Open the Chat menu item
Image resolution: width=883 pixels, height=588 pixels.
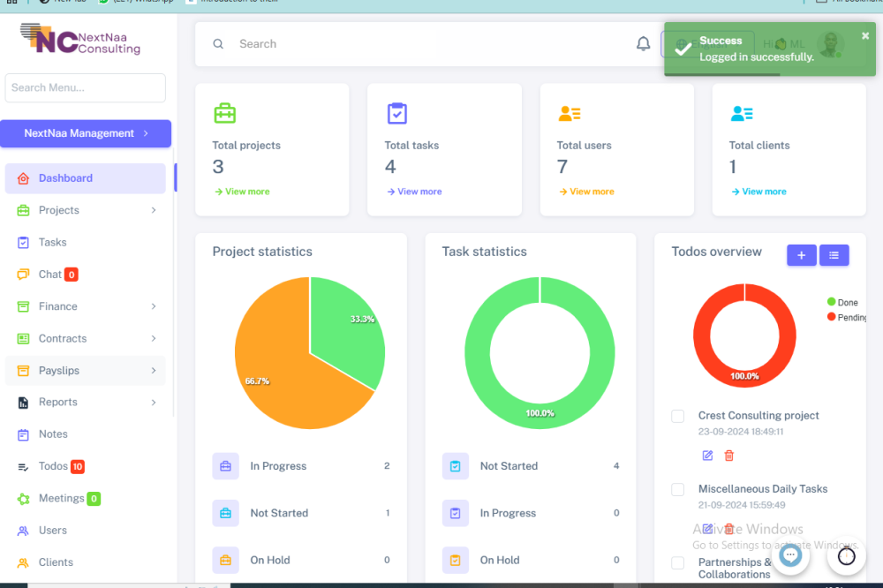[86, 275]
